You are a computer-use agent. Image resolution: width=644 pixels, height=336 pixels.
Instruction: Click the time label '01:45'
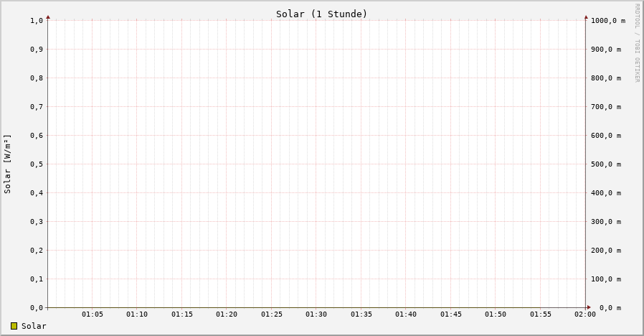tap(451, 314)
